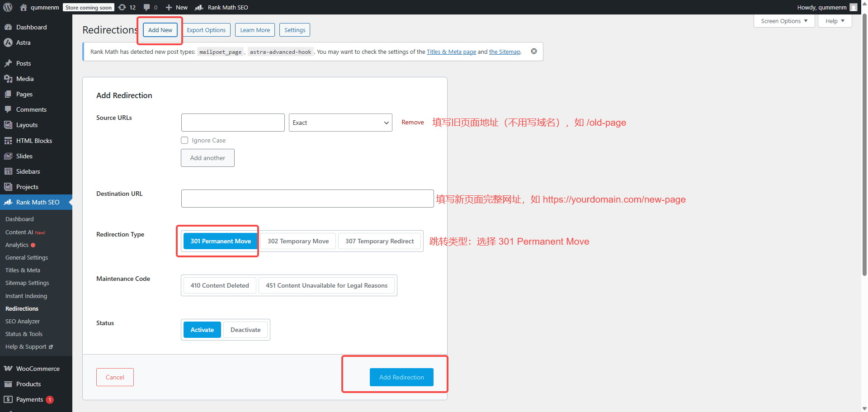
Task: Open SEO Analyzer submenu item
Action: tap(23, 321)
